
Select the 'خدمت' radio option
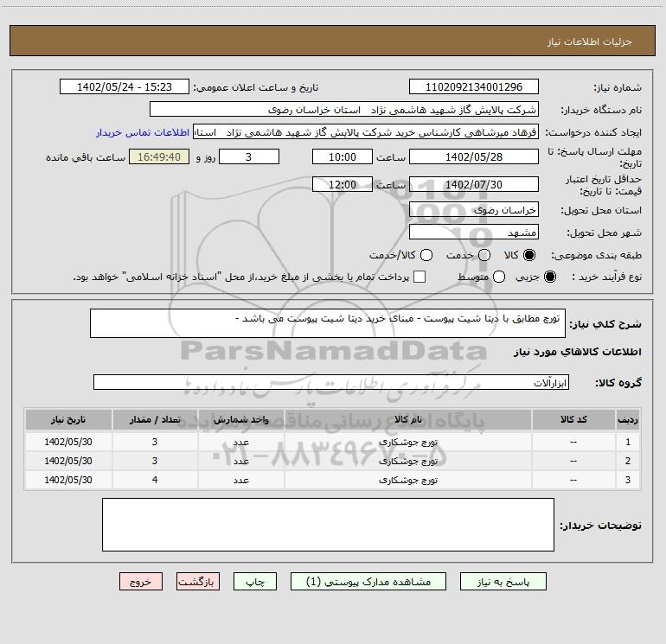pos(484,255)
